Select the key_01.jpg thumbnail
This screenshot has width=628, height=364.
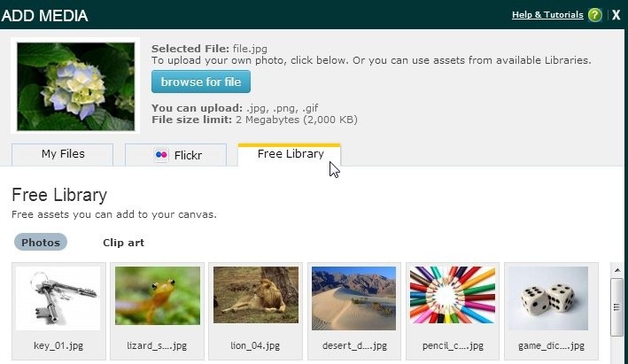(58, 297)
